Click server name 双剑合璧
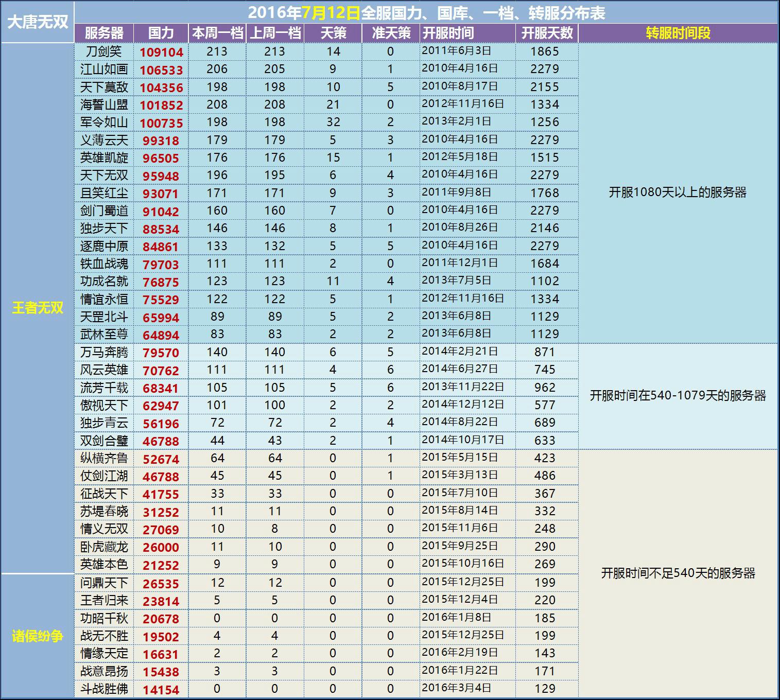780x700 pixels. [104, 441]
